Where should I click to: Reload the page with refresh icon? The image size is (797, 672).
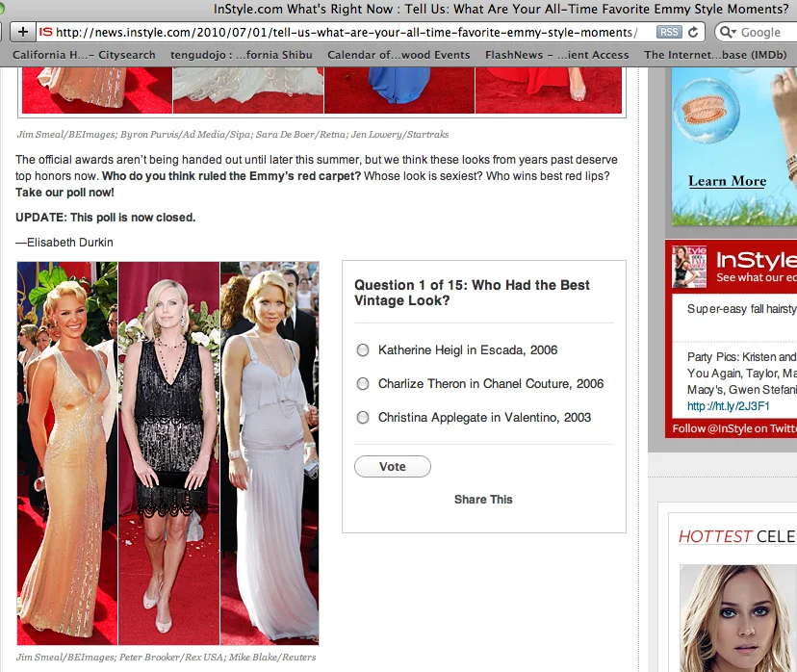click(x=693, y=32)
